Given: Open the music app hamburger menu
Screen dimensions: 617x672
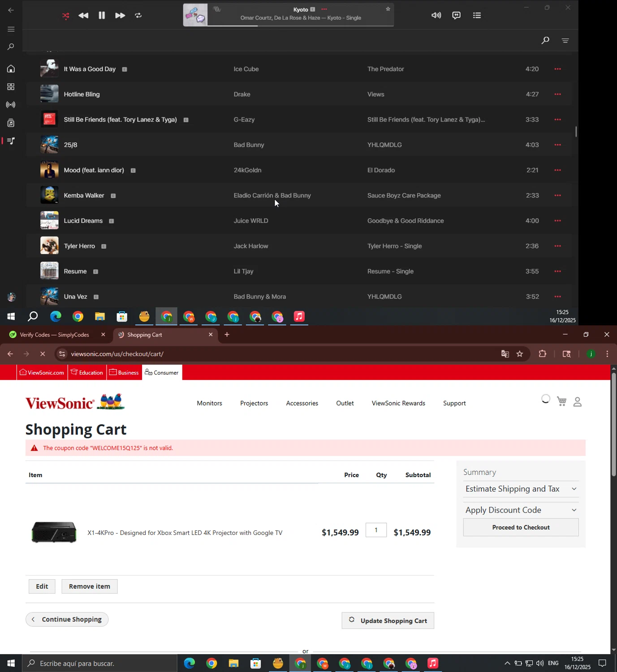Looking at the screenshot, I should 11,29.
